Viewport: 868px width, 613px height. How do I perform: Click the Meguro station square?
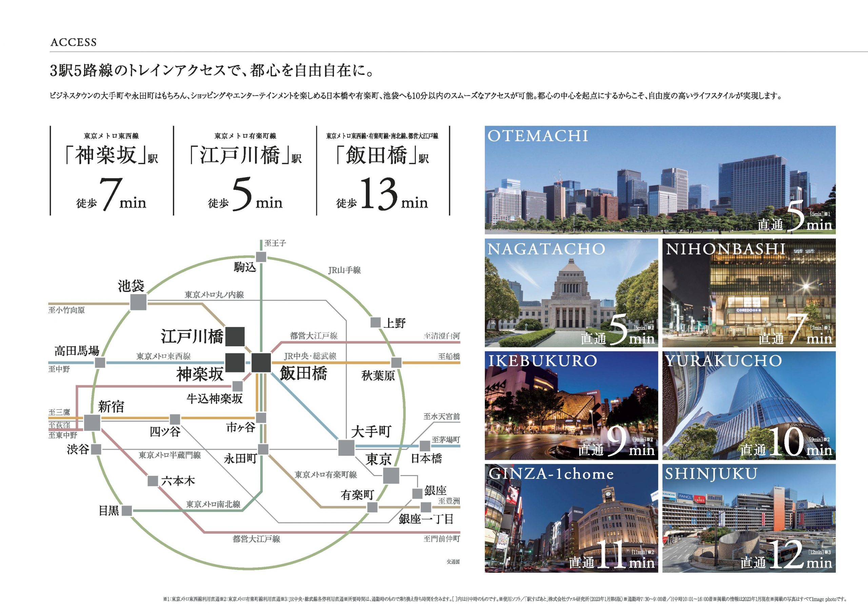click(127, 511)
